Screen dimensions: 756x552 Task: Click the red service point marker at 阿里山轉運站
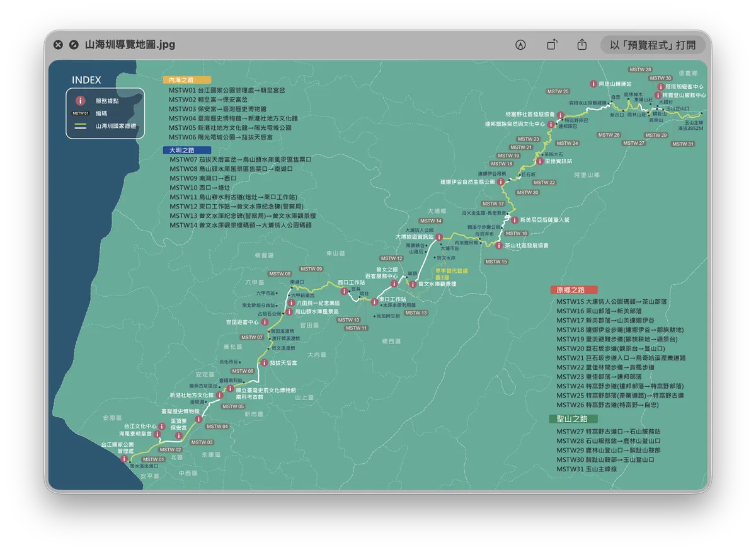click(x=593, y=83)
